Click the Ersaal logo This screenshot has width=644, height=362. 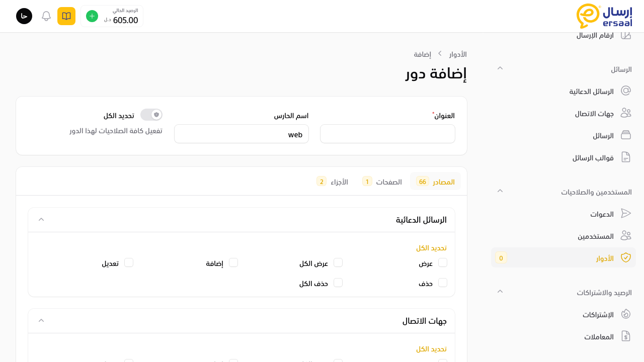click(604, 16)
